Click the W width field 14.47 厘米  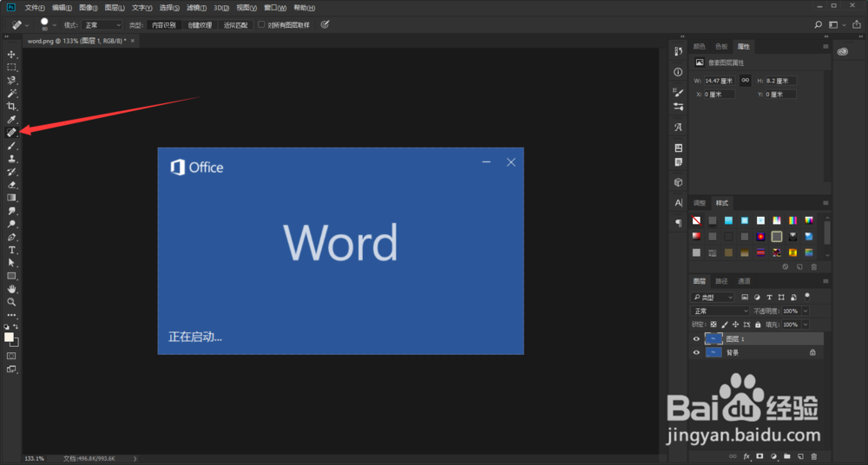pos(720,81)
